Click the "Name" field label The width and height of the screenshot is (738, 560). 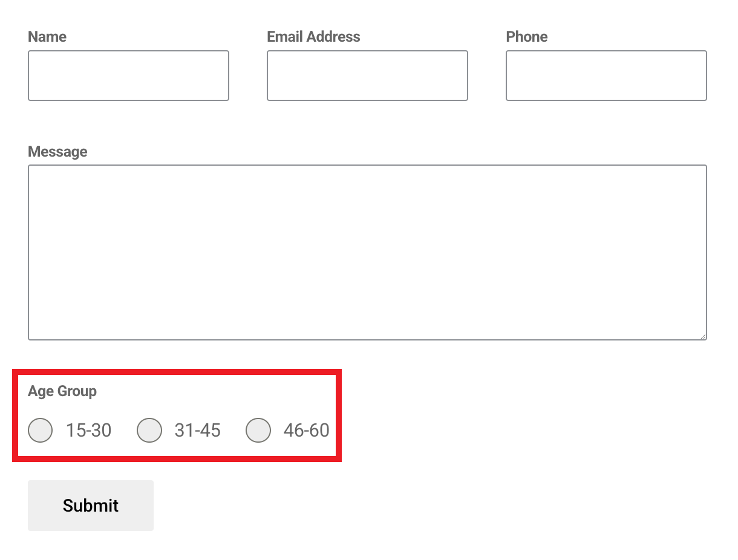(x=47, y=37)
